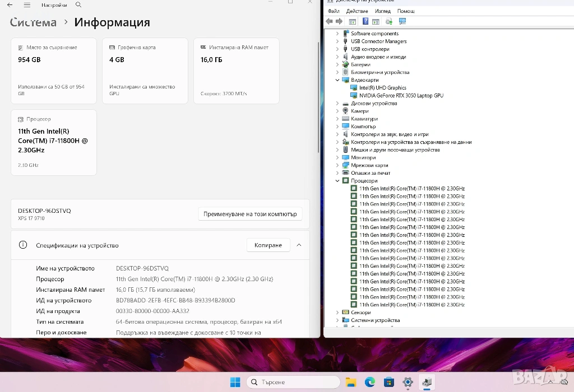Click the search icon in Settings header

[x=78, y=5]
